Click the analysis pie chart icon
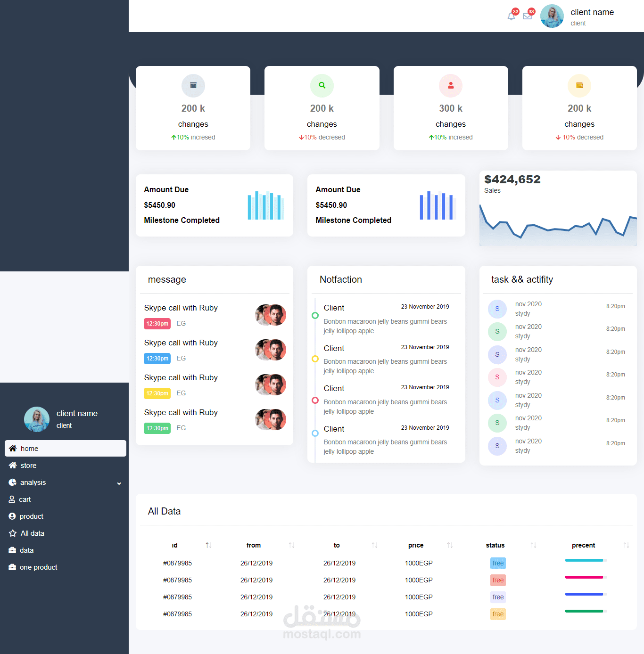 coord(12,482)
